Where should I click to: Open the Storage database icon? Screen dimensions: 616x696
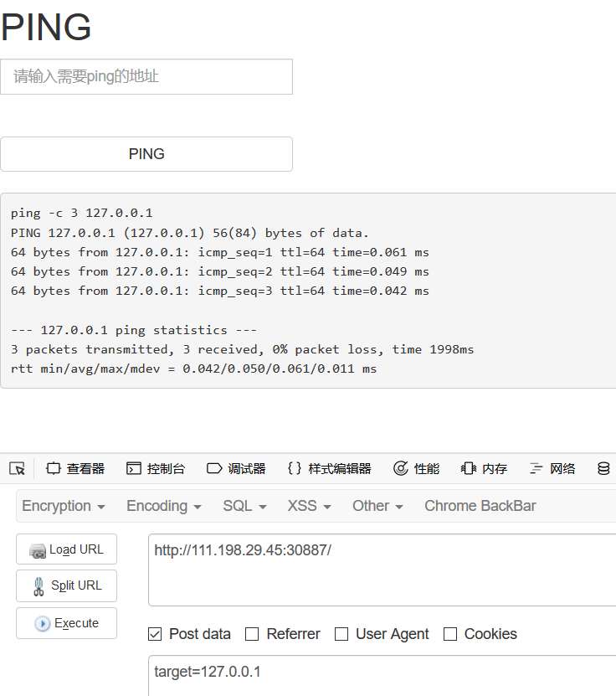click(603, 468)
